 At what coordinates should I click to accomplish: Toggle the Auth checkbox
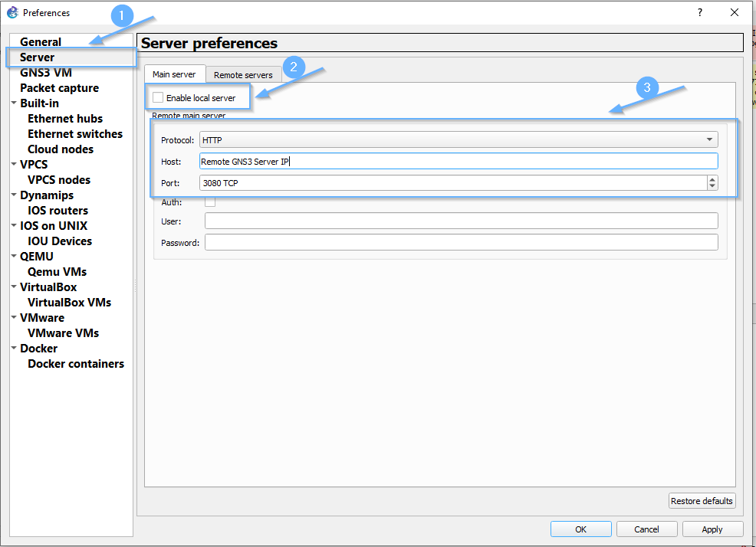pyautogui.click(x=210, y=201)
